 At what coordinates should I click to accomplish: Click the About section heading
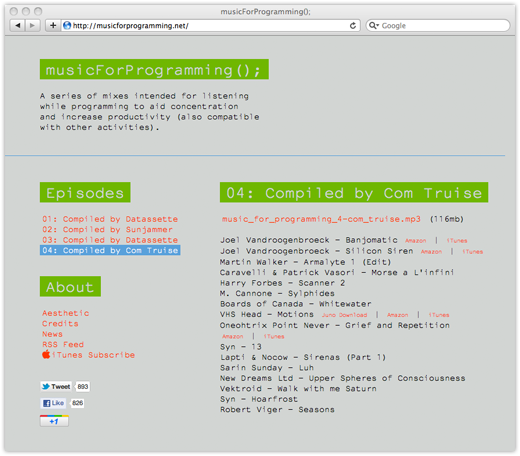(70, 286)
